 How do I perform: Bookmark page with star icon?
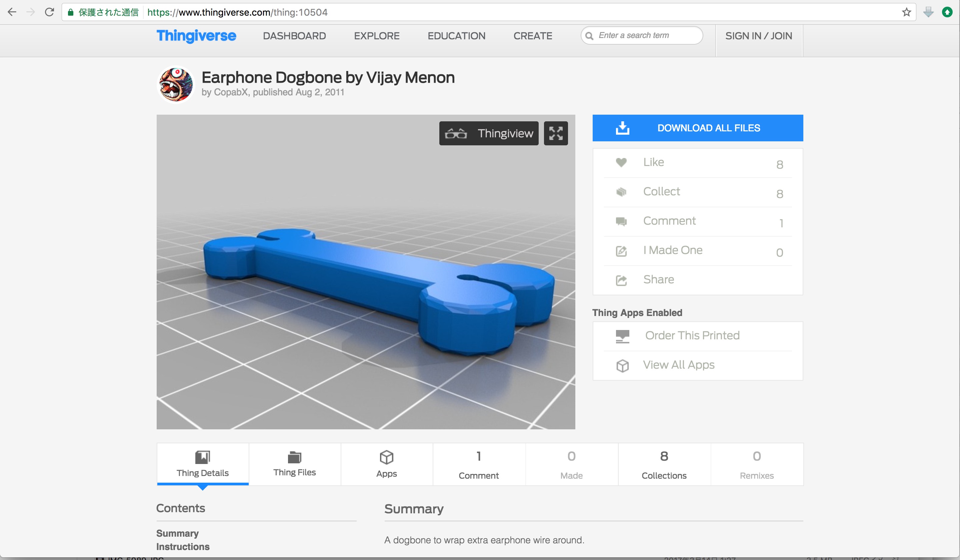pyautogui.click(x=906, y=12)
